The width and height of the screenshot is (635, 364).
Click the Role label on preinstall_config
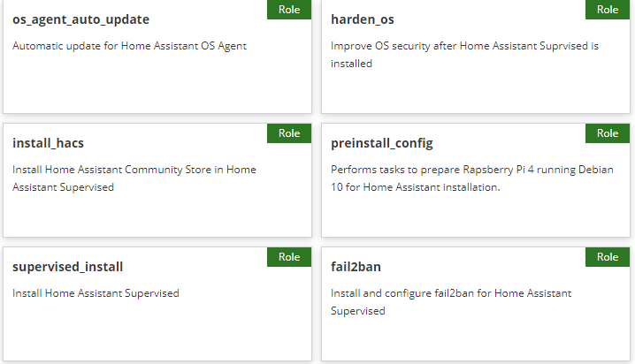[608, 133]
